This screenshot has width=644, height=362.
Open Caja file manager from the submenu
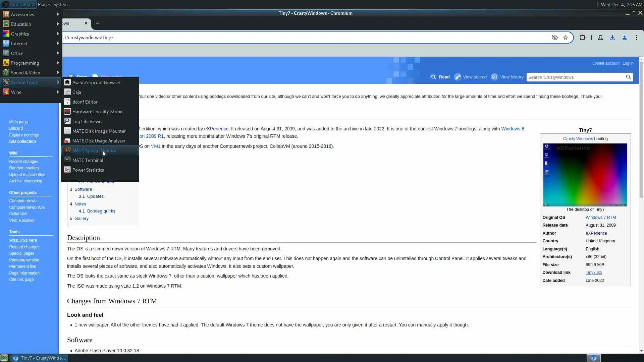[76, 92]
